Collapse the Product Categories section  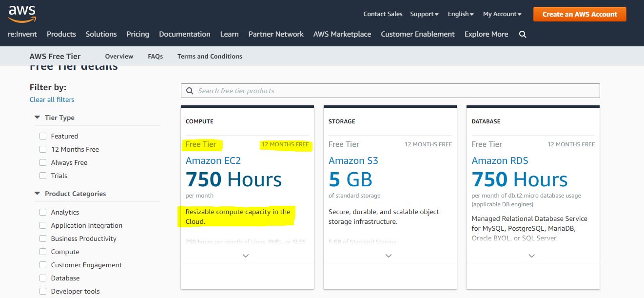[x=38, y=194]
